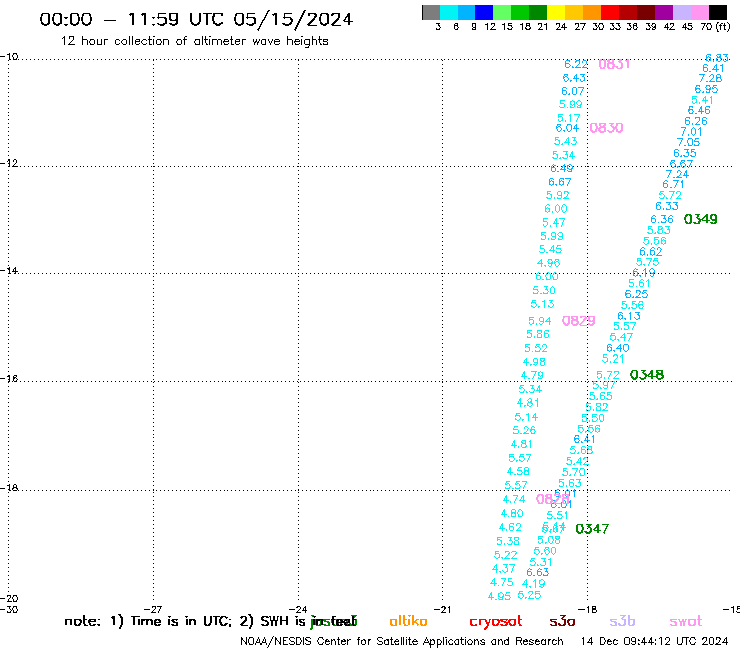The image size is (740, 650).
Task: Click the wave height value 6.95
Action: pos(706,89)
